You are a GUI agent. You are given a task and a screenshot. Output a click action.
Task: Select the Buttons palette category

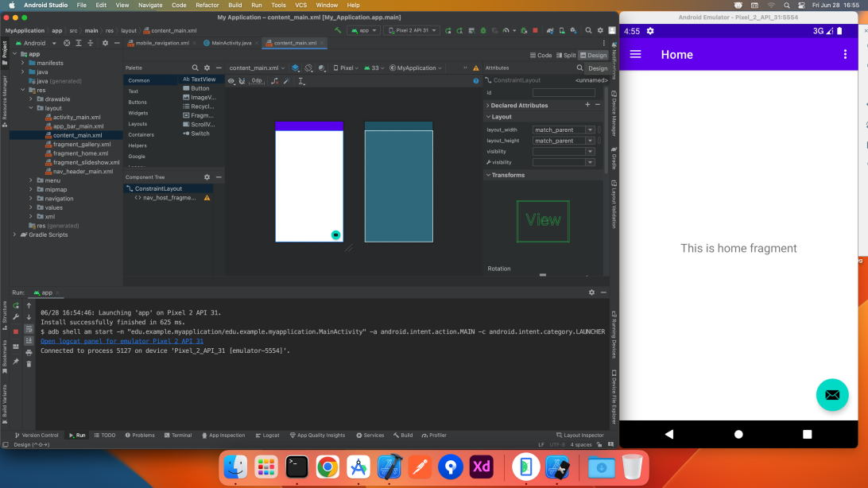pyautogui.click(x=138, y=103)
